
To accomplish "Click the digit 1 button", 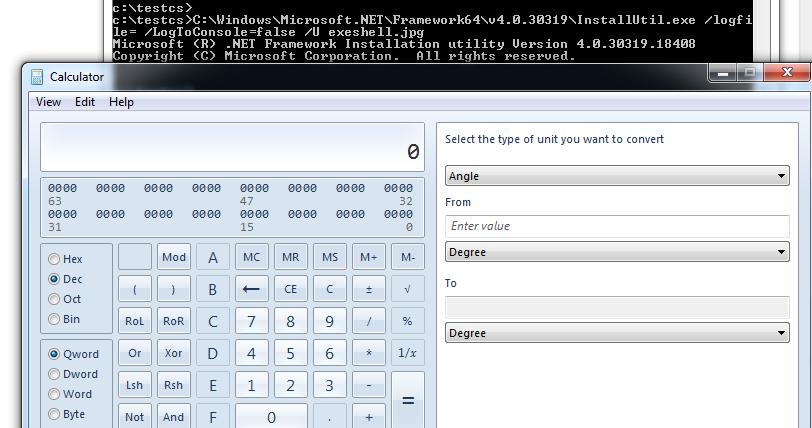I will 252,386.
